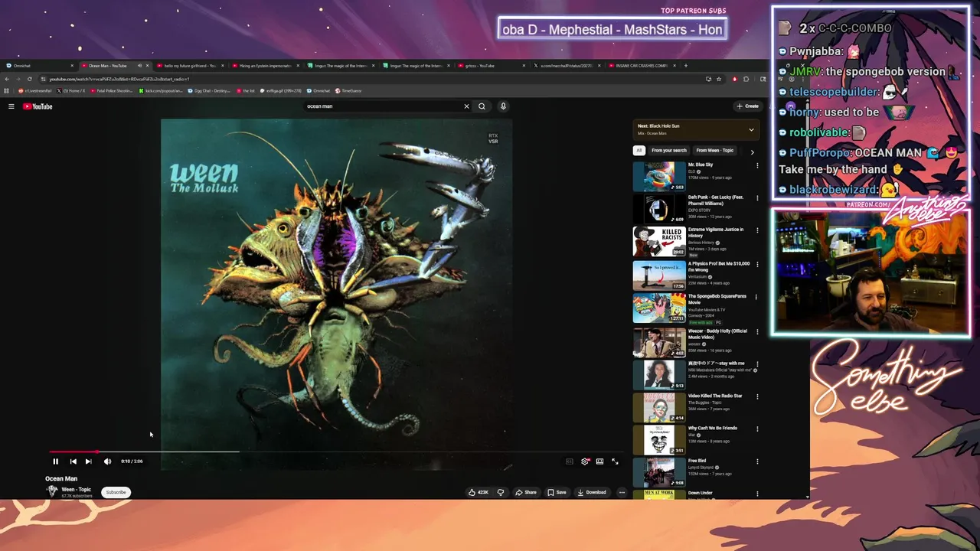Mute the video player volume
This screenshot has width=980, height=551.
tap(107, 461)
